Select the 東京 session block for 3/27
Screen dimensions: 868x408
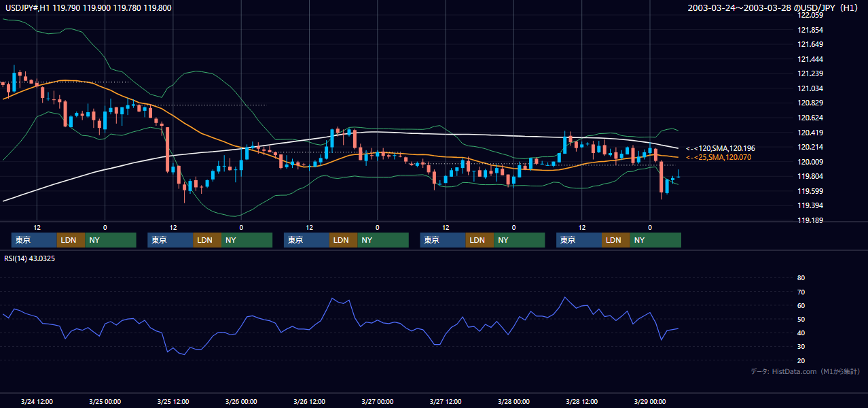click(x=443, y=240)
